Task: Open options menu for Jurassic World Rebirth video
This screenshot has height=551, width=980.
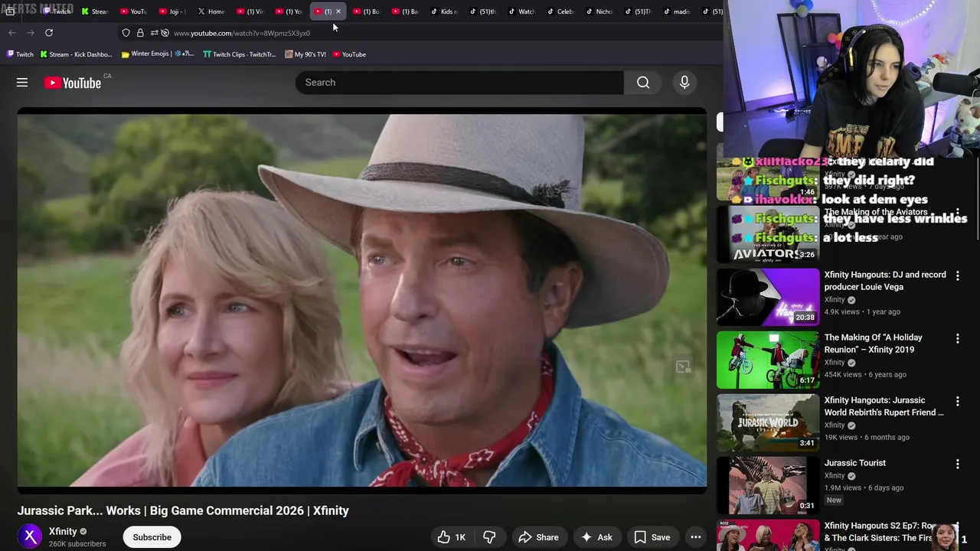Action: tap(957, 401)
